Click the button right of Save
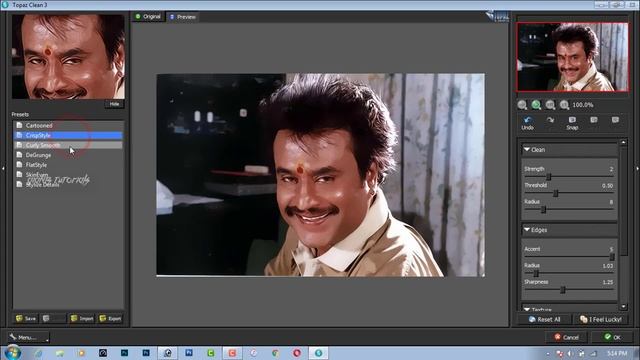This screenshot has width=640, height=360. click(x=53, y=318)
